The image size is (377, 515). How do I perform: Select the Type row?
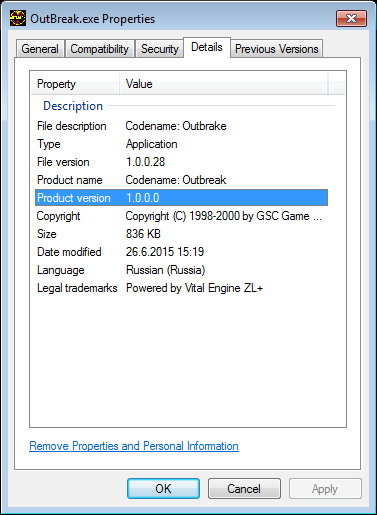tap(181, 144)
